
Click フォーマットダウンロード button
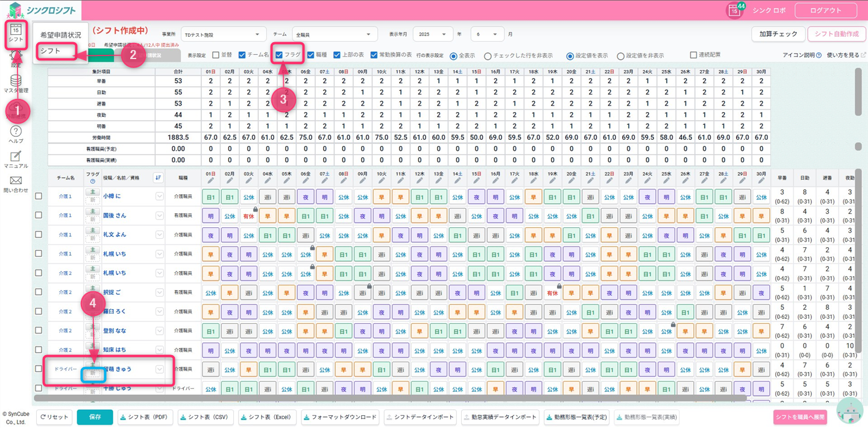[341, 417]
